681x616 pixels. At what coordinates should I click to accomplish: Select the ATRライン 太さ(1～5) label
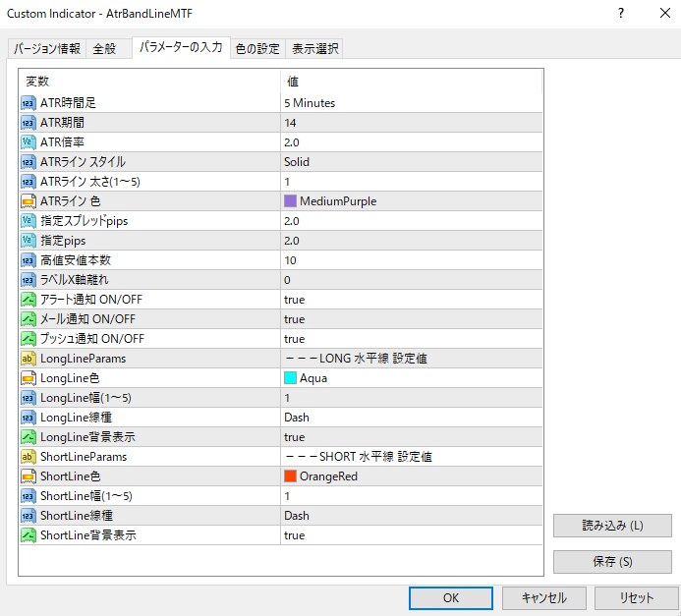pyautogui.click(x=90, y=182)
